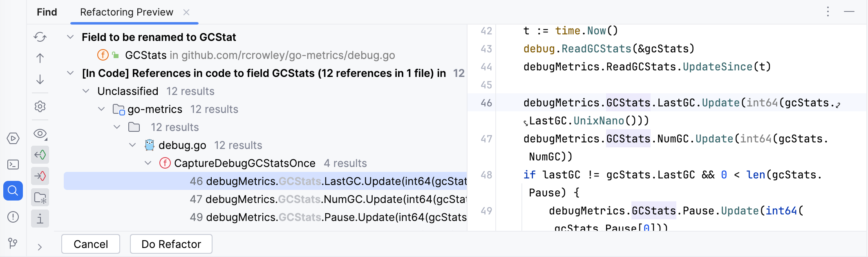
Task: Open the three-dot options menu
Action: tap(828, 11)
